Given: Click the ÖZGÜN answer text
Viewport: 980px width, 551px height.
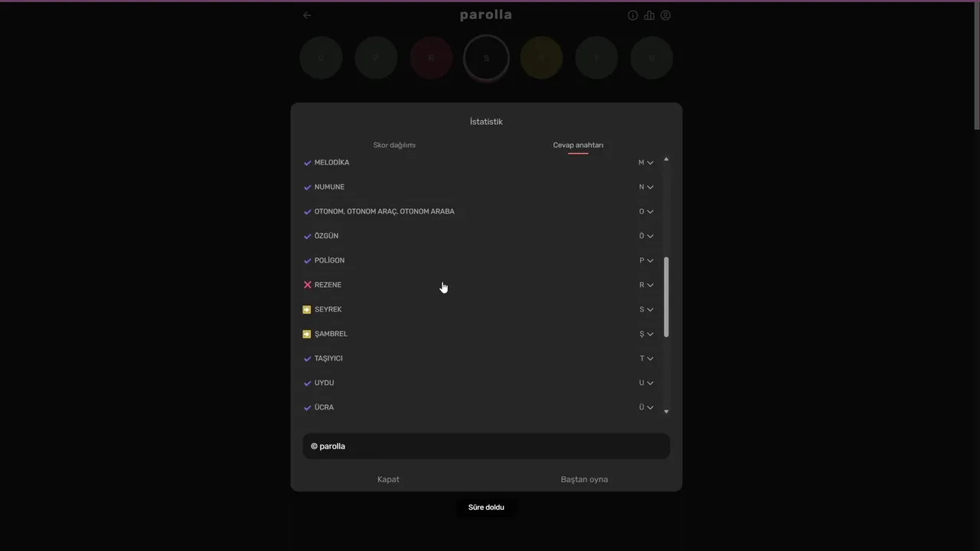Looking at the screenshot, I should pyautogui.click(x=326, y=236).
